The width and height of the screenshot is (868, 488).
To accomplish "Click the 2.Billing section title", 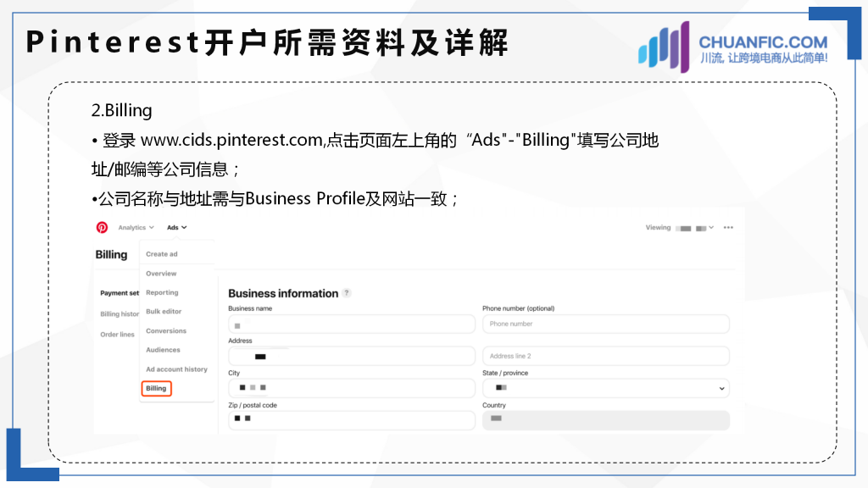I will pos(121,110).
